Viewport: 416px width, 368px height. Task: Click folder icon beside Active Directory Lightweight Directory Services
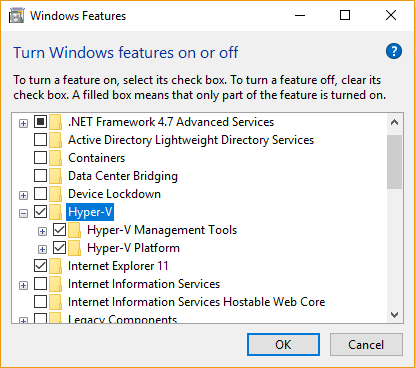point(56,140)
